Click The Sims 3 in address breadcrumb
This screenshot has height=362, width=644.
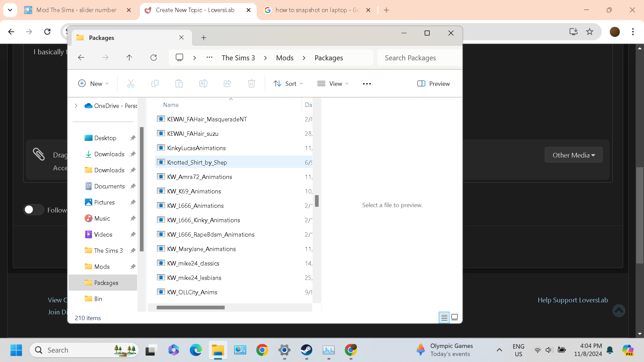tap(238, 58)
